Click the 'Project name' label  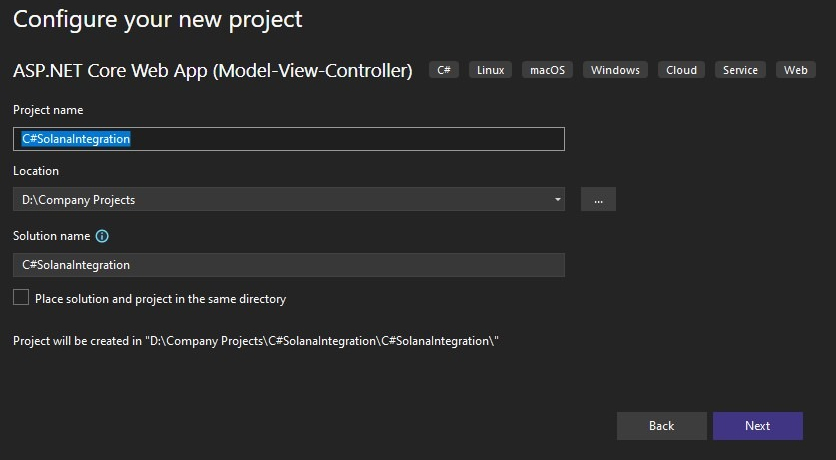48,110
